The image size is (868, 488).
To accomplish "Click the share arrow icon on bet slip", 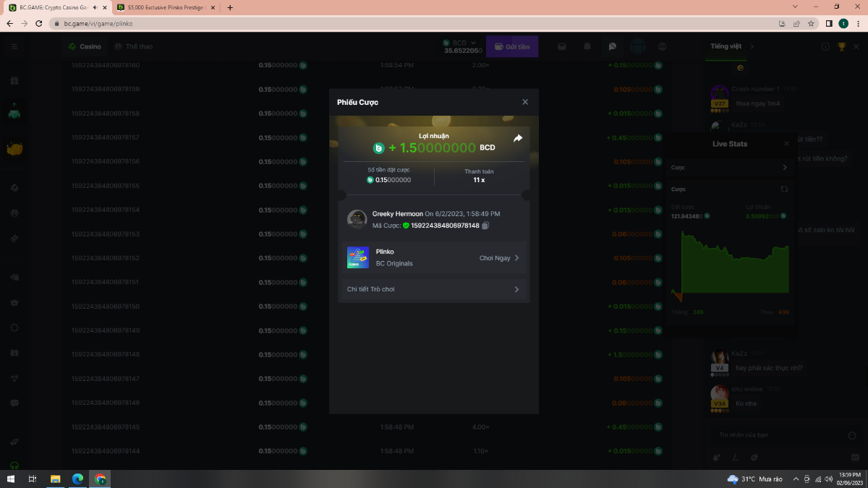I will (x=518, y=138).
